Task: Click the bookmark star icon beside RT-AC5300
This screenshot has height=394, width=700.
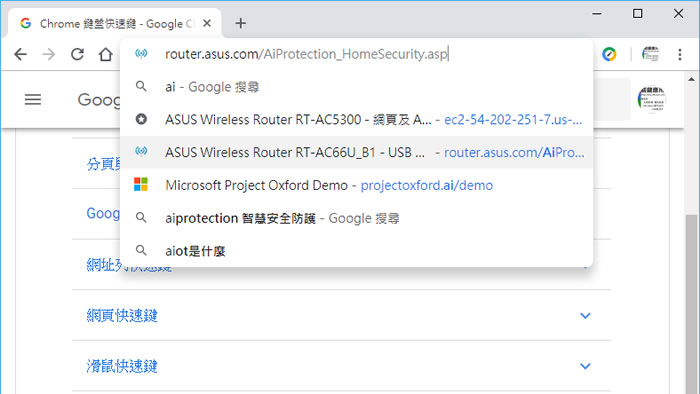Action: pos(141,119)
